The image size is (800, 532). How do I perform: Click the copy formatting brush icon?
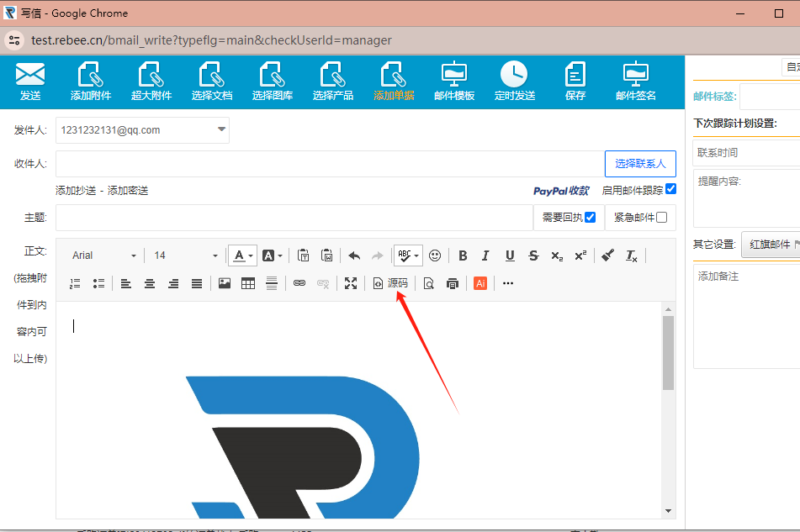(x=607, y=255)
